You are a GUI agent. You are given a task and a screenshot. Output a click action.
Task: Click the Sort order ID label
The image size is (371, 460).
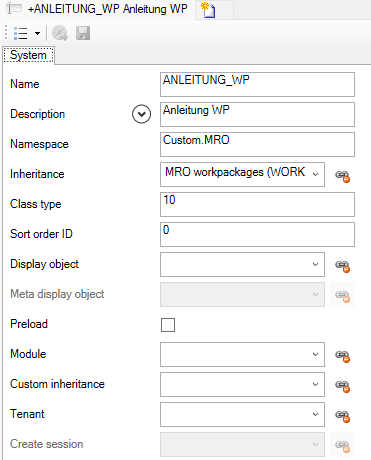(41, 234)
